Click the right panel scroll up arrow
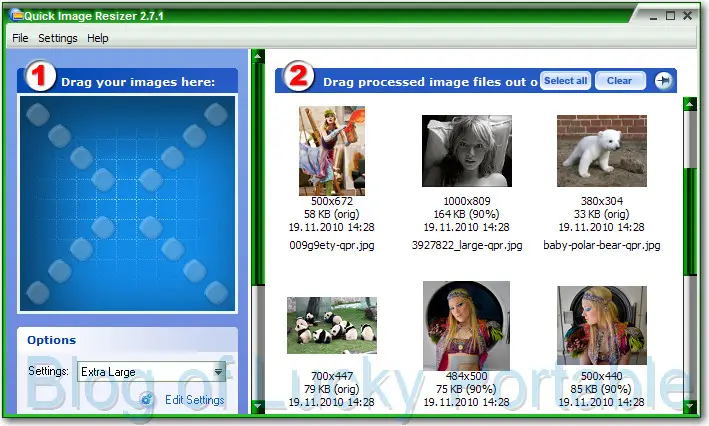709x426 pixels. (690, 104)
